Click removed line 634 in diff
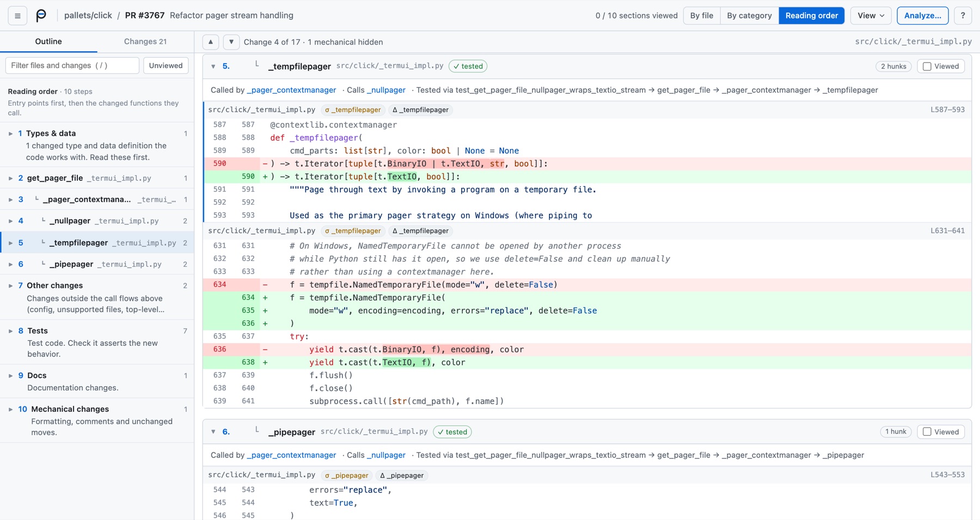This screenshot has height=520, width=980. 587,284
